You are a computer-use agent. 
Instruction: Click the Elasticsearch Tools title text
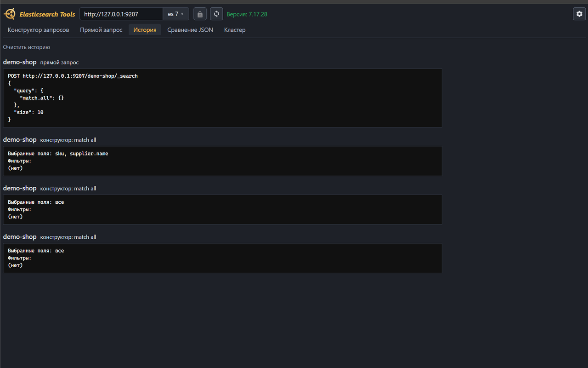click(47, 14)
